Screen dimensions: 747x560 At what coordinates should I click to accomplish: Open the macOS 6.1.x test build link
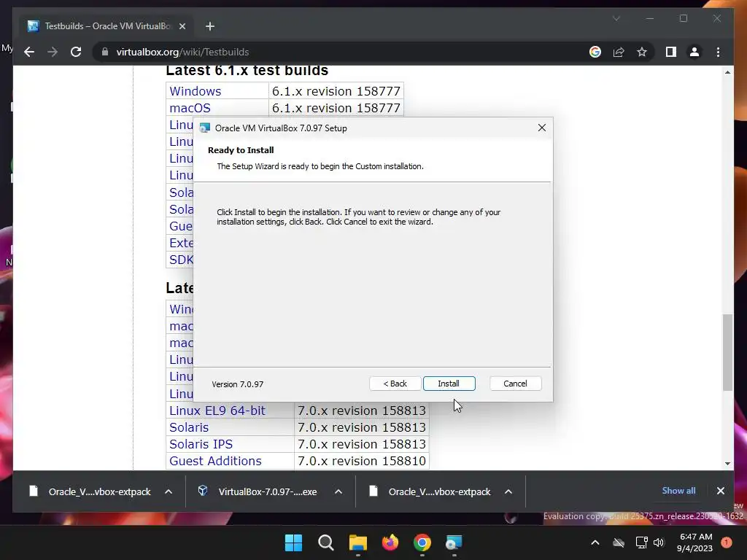(190, 108)
